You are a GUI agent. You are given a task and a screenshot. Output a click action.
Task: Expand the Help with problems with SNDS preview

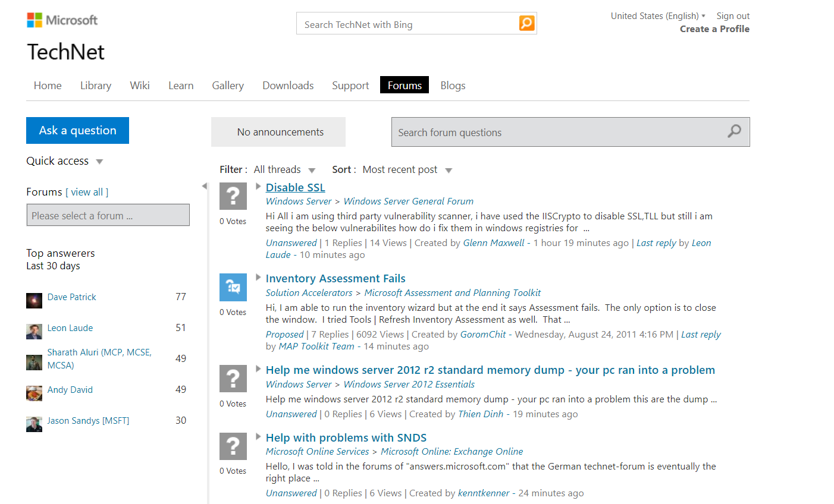tap(258, 436)
